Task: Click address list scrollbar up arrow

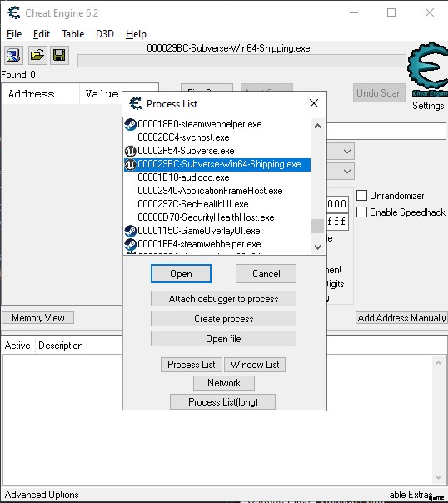Action: point(438,363)
